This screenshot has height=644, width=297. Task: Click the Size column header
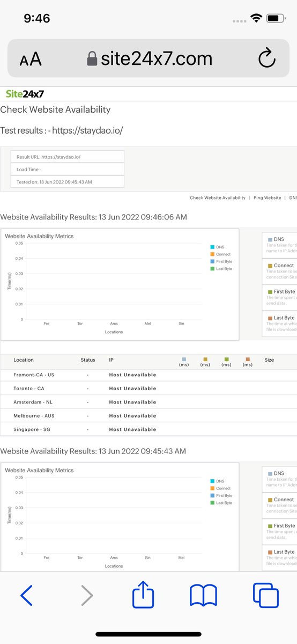(x=269, y=360)
